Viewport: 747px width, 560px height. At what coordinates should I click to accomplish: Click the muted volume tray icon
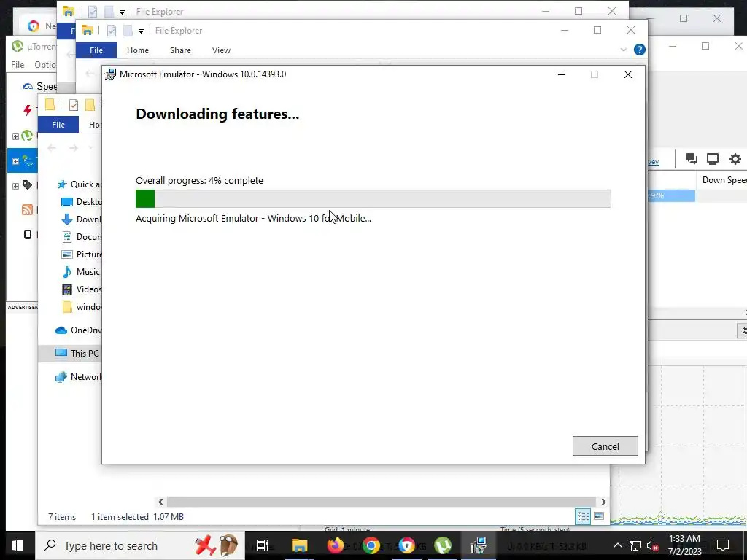[x=652, y=545]
